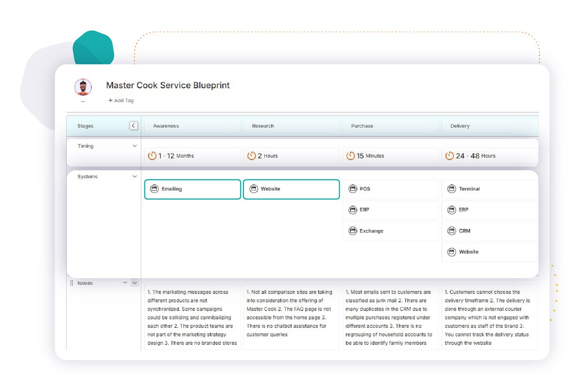The image size is (588, 392).
Task: Collapse the Timing row
Action: (135, 146)
